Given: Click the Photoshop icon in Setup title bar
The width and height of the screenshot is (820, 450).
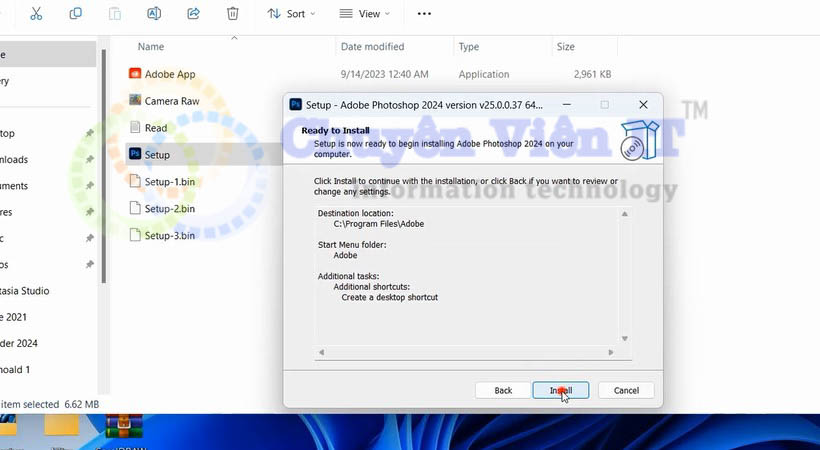Looking at the screenshot, I should coord(295,104).
